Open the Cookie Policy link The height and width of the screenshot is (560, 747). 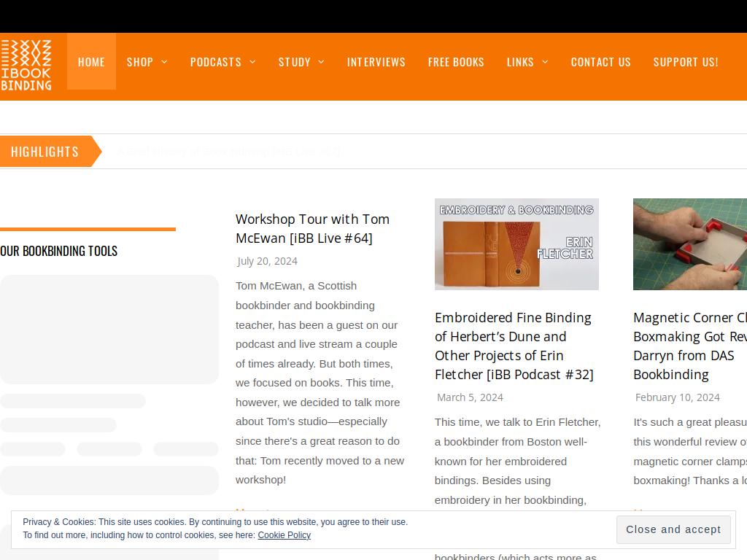pos(285,534)
